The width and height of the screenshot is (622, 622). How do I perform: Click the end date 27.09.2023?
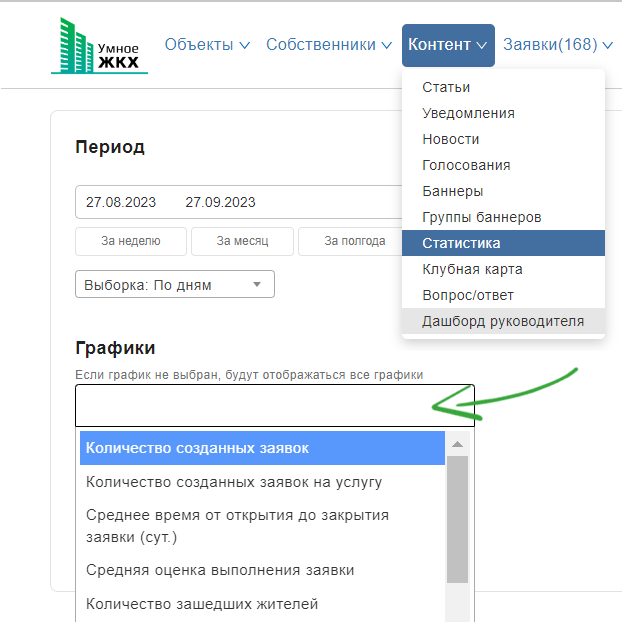point(220,202)
